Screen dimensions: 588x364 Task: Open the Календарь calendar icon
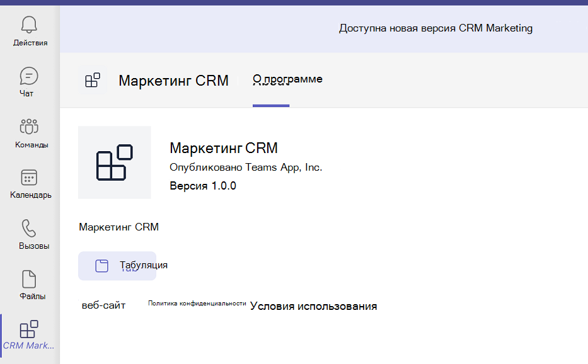click(29, 178)
